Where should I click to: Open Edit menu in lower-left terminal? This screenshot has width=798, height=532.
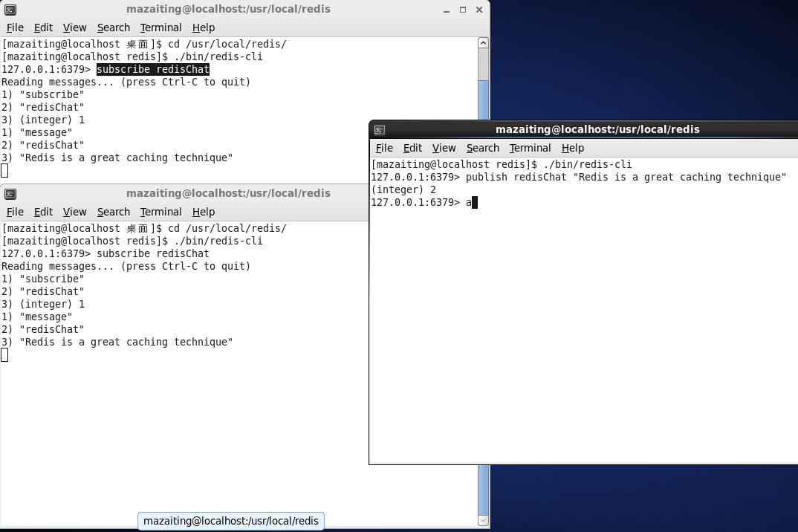(x=43, y=212)
